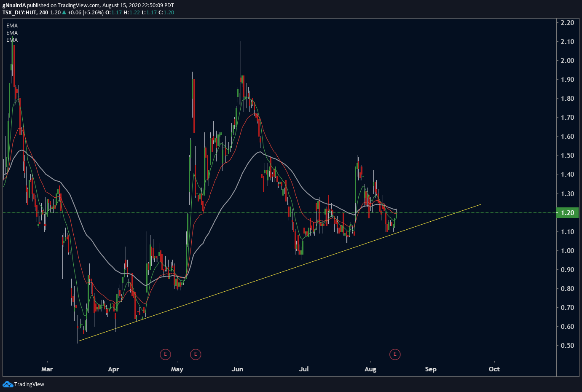This screenshot has height=392, width=582.
Task: Click the TradingView cloud logo icon
Action: pos(8,384)
